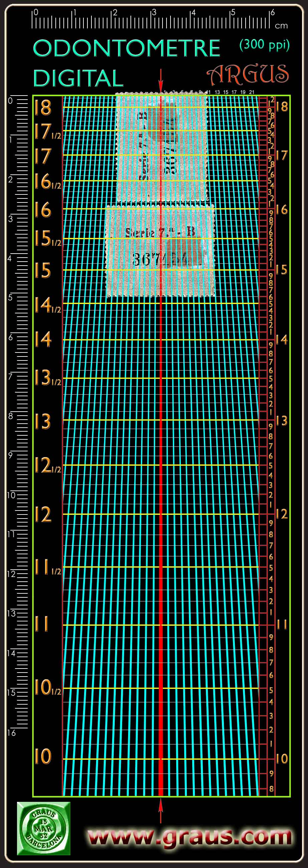
Task: Click the ARGUS logo
Action: 248,74
